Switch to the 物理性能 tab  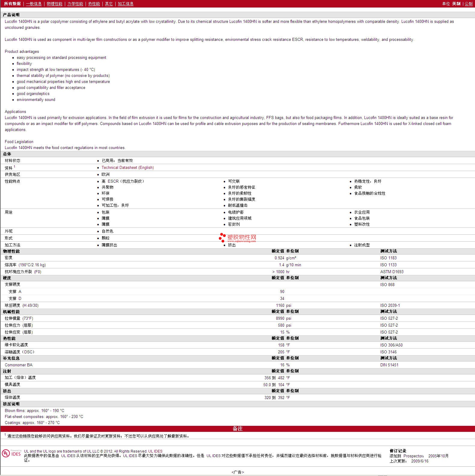coord(54,4)
